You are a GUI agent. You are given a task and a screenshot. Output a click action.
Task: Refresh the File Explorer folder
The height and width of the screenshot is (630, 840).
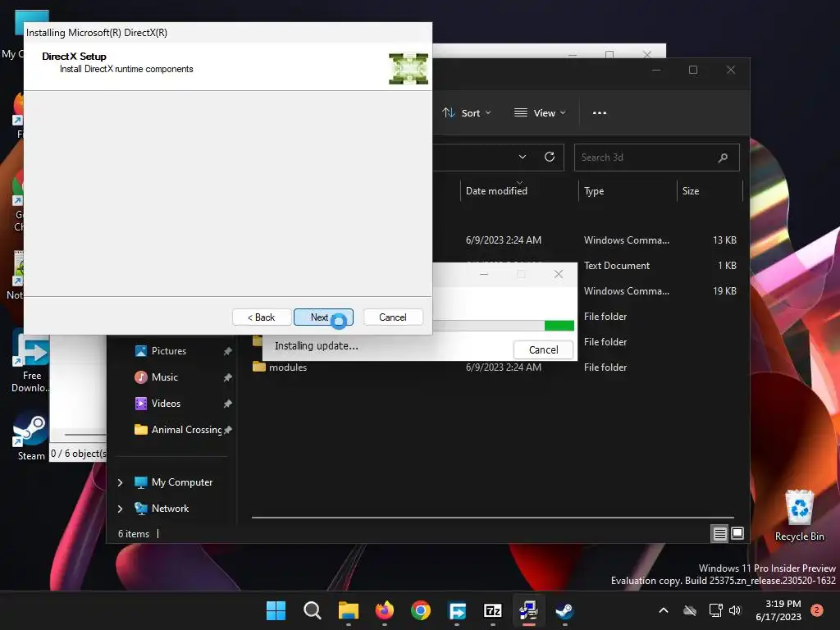point(549,157)
